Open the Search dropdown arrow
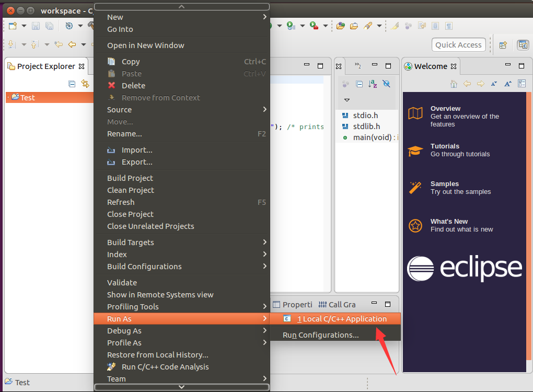The height and width of the screenshot is (392, 533). click(x=379, y=26)
